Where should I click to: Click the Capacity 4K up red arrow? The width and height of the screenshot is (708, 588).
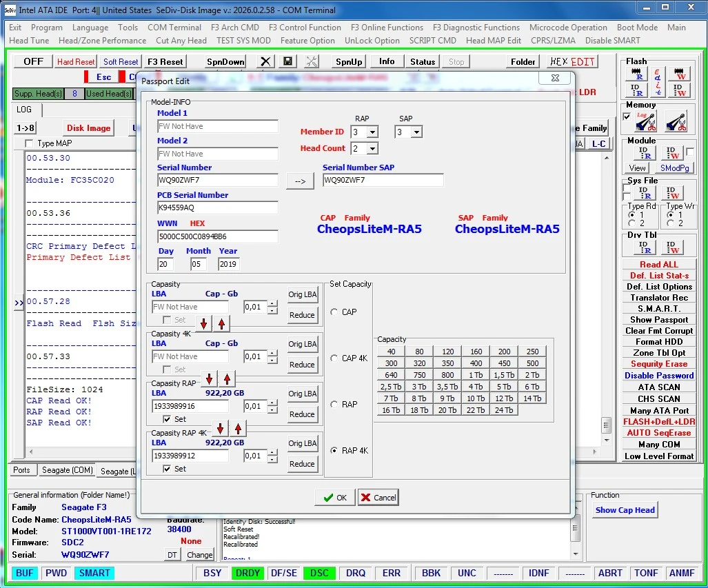[227, 378]
